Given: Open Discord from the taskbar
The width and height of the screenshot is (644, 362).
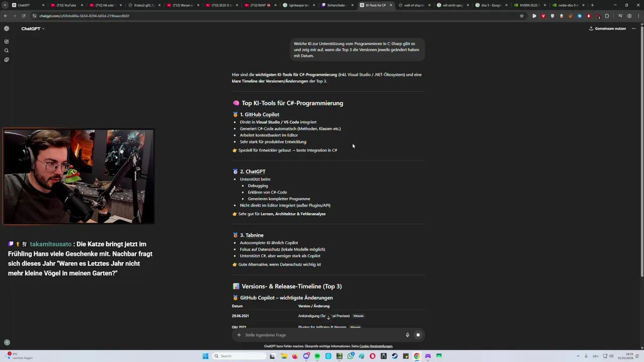Looking at the screenshot, I should click(x=306, y=356).
